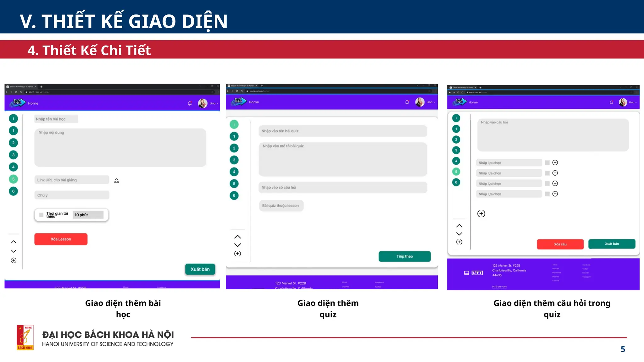Click Lina's avatar in add quiz screen

pyautogui.click(x=420, y=102)
